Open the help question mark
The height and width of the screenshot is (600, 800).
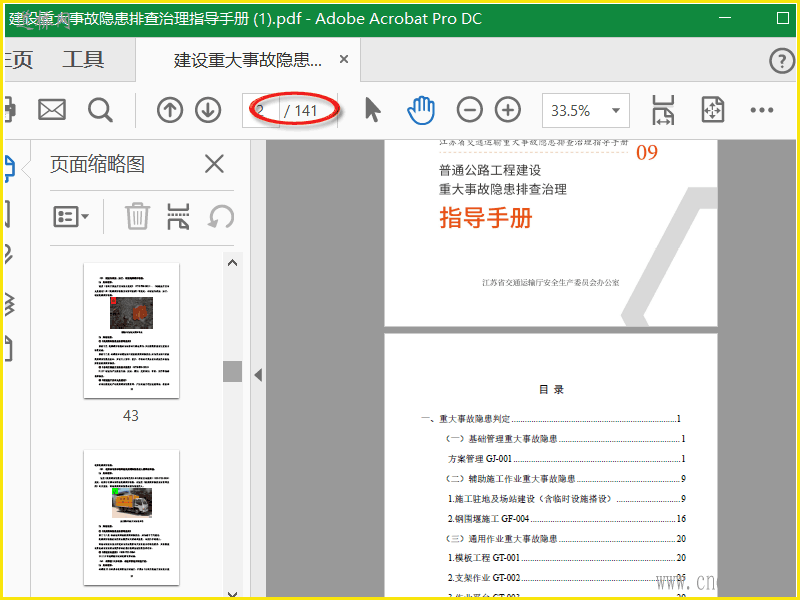pos(782,61)
